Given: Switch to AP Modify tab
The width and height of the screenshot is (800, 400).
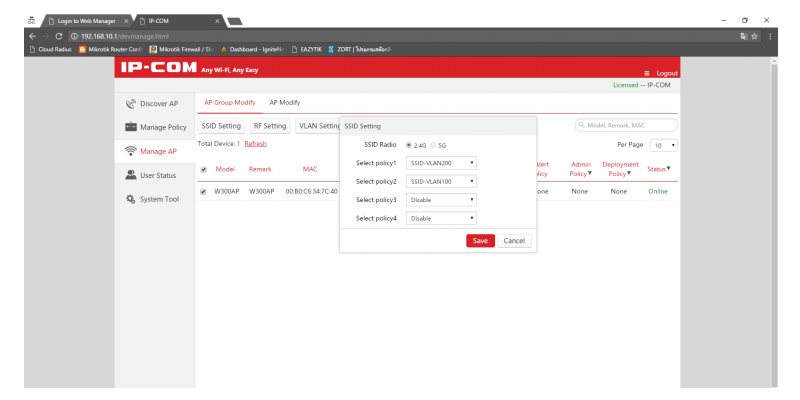Looking at the screenshot, I should click(x=285, y=103).
